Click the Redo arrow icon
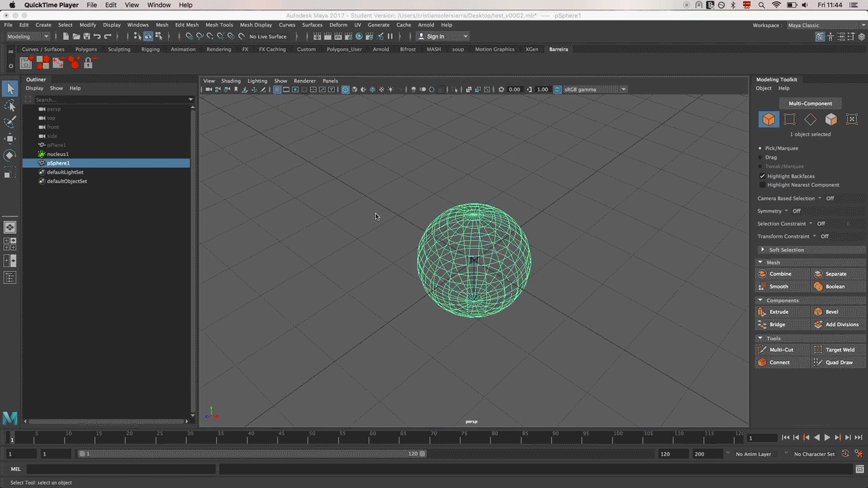 (107, 36)
